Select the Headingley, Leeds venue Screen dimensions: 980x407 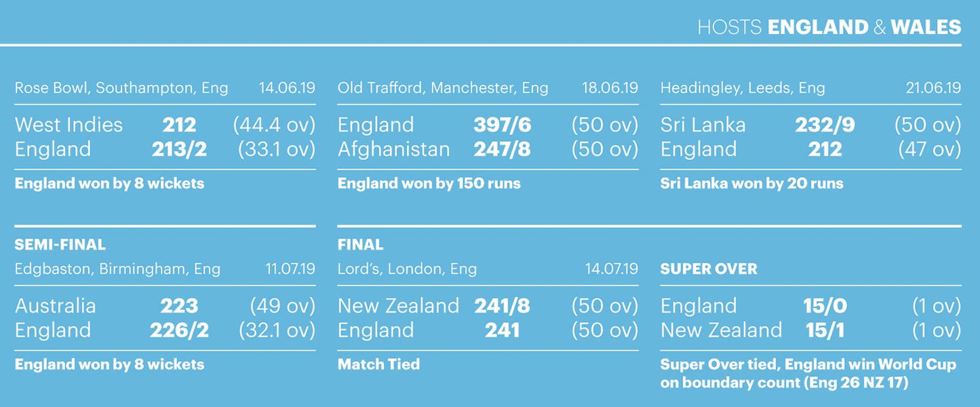point(743,88)
